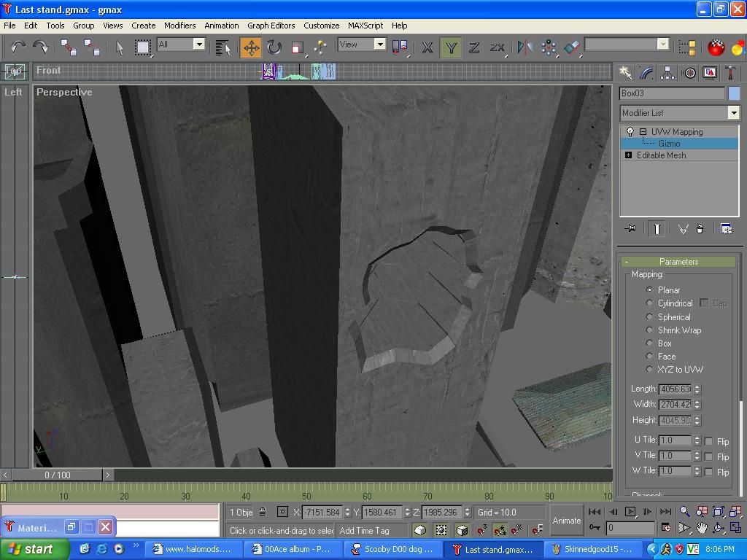Image resolution: width=747 pixels, height=560 pixels.
Task: Collapse the Parameters rollout
Action: pos(678,262)
